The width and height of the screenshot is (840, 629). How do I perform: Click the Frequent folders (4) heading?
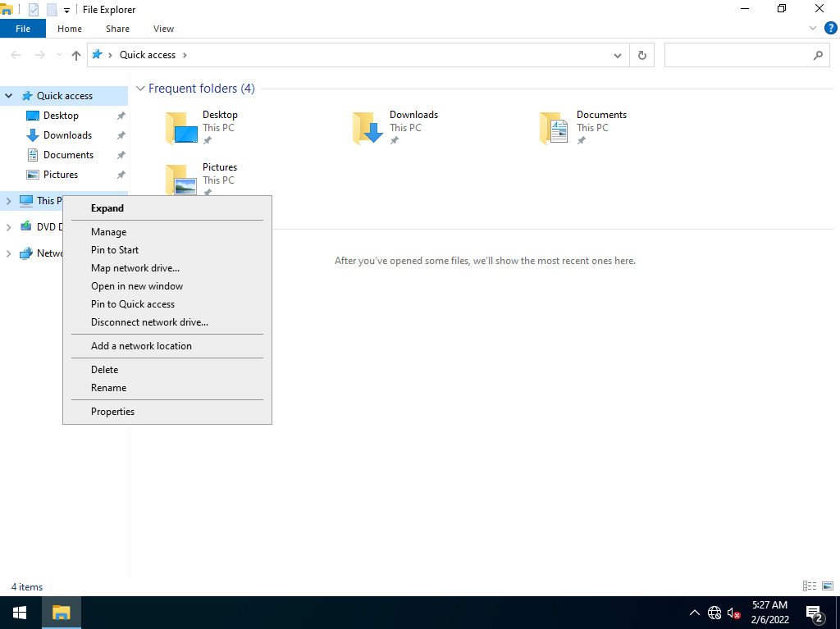pos(202,89)
